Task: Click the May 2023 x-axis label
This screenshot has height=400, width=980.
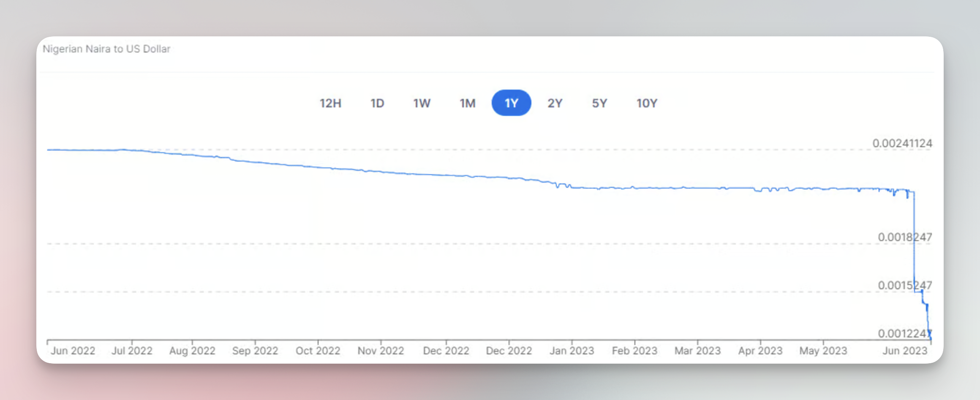Action: click(x=823, y=351)
